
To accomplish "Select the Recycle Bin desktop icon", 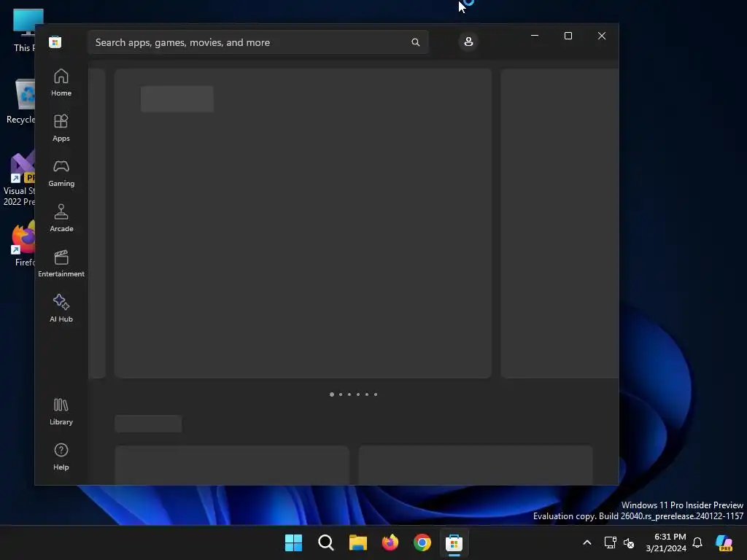I will coord(21,102).
